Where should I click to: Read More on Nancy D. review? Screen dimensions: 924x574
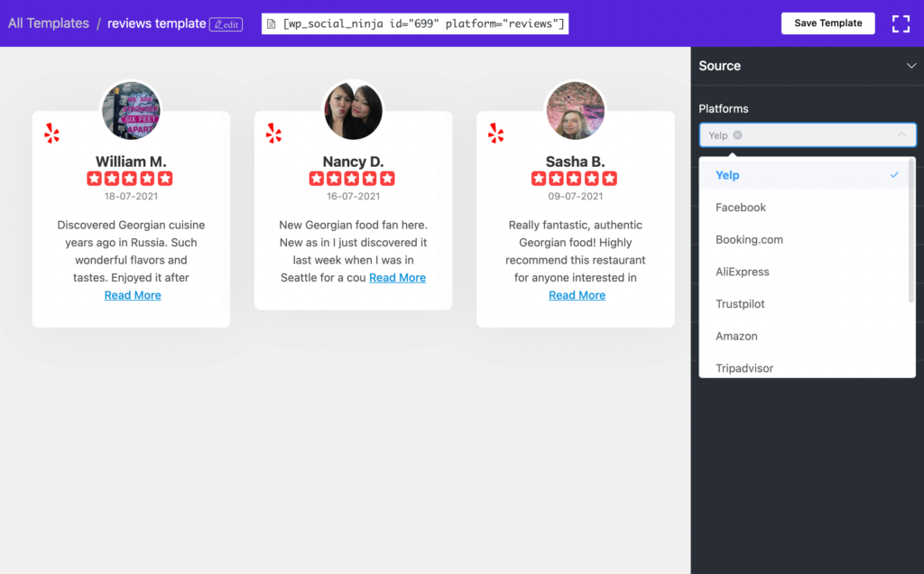pyautogui.click(x=397, y=278)
